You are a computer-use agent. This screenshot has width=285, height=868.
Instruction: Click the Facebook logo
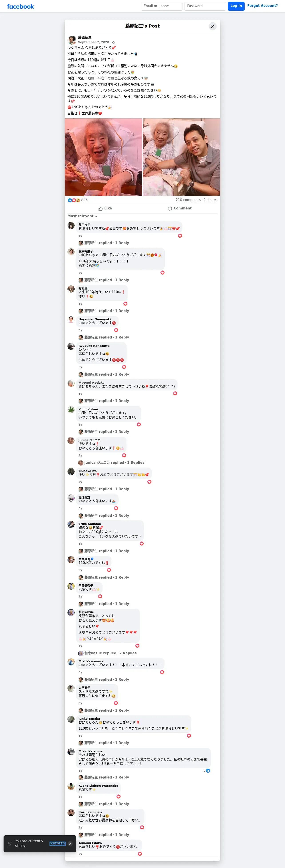[x=21, y=6]
